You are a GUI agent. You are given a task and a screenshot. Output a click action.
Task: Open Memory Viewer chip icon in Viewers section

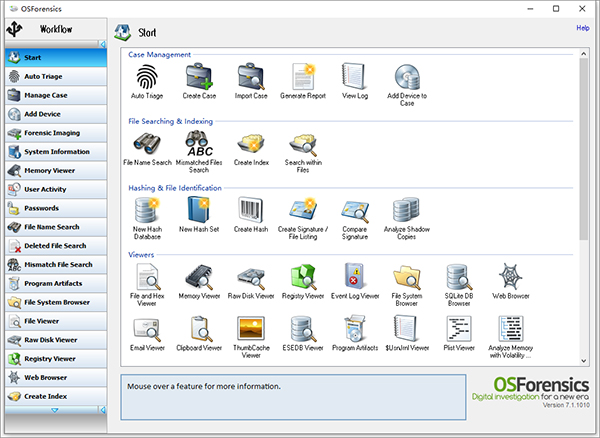click(x=199, y=277)
